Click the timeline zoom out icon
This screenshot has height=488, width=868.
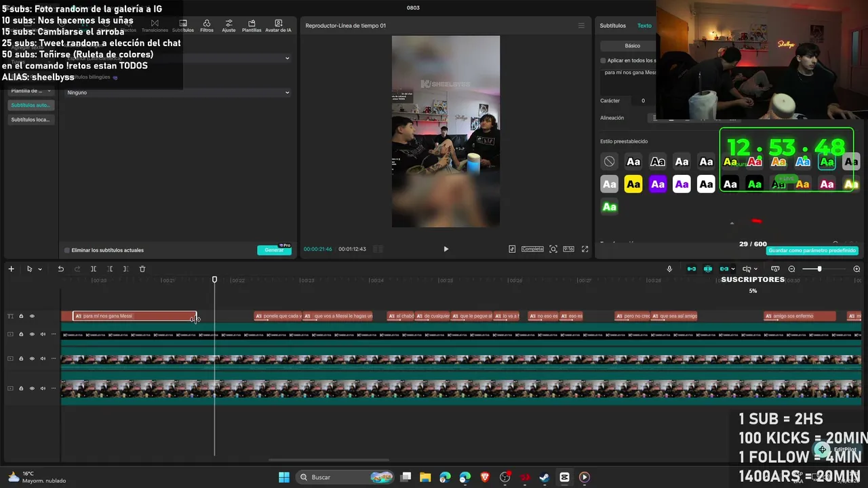(791, 269)
